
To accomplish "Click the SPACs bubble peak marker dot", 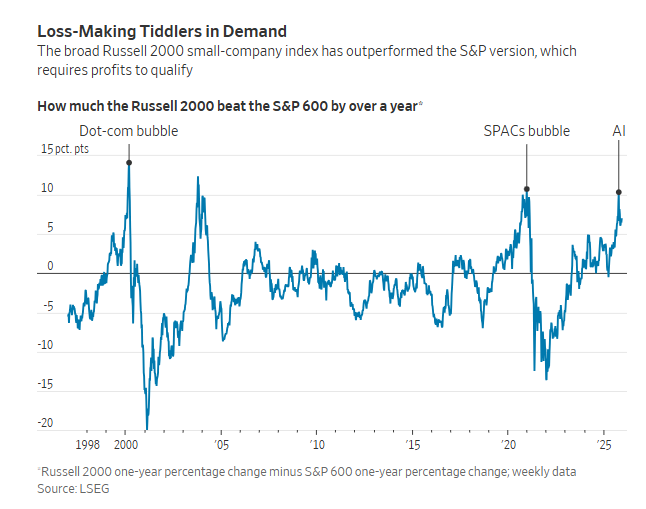I will (x=526, y=189).
